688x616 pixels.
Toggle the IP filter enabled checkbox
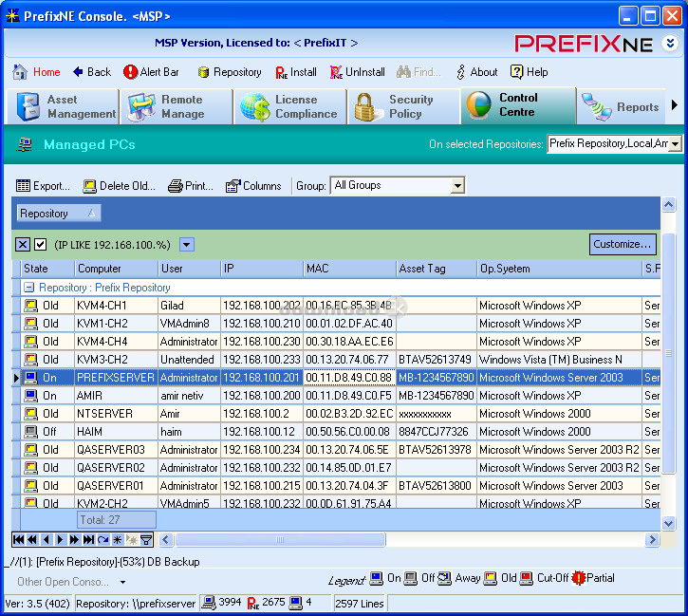coord(41,245)
